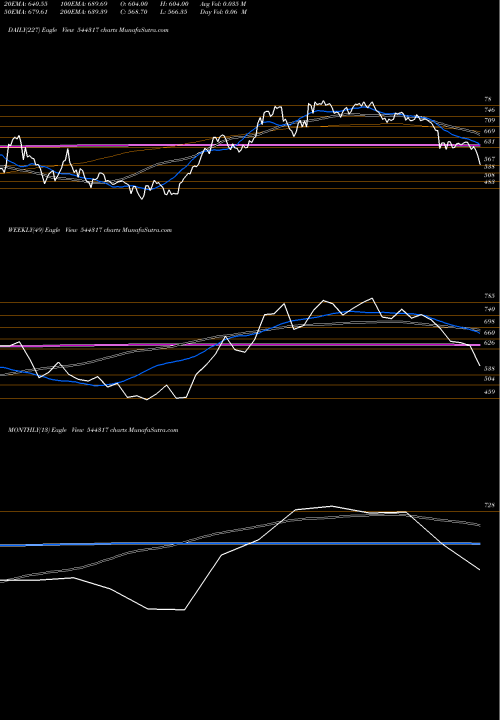
Task: Click the 508 price label on daily chart
Action: pyautogui.click(x=489, y=175)
